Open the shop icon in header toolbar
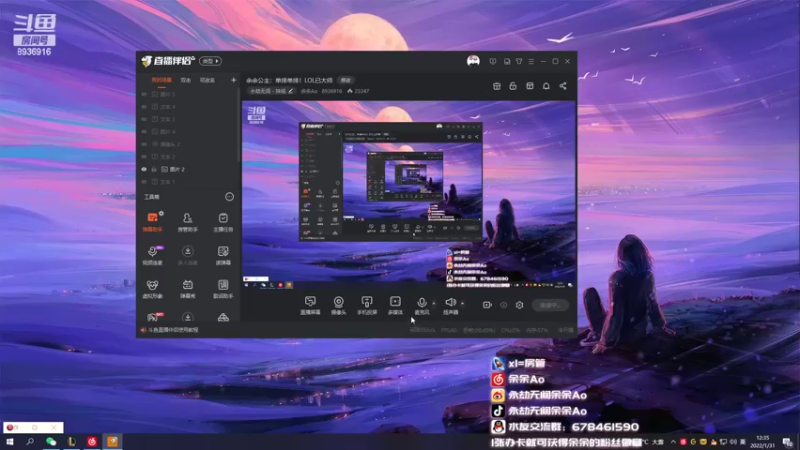This screenshot has width=800, height=450. pos(496,86)
